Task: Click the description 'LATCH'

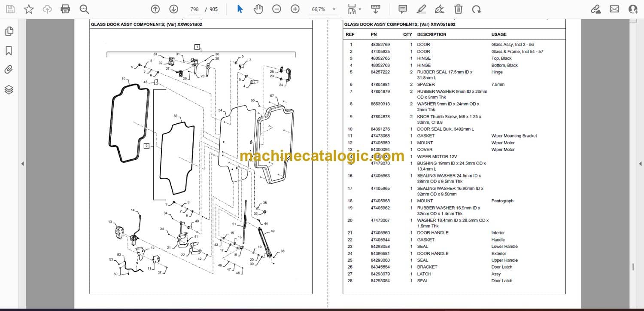Action: (x=424, y=274)
